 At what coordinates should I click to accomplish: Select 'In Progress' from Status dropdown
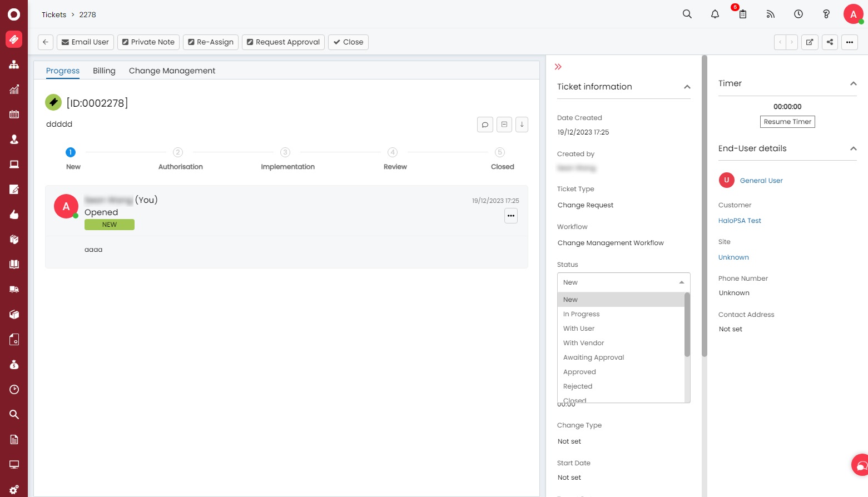[581, 314]
